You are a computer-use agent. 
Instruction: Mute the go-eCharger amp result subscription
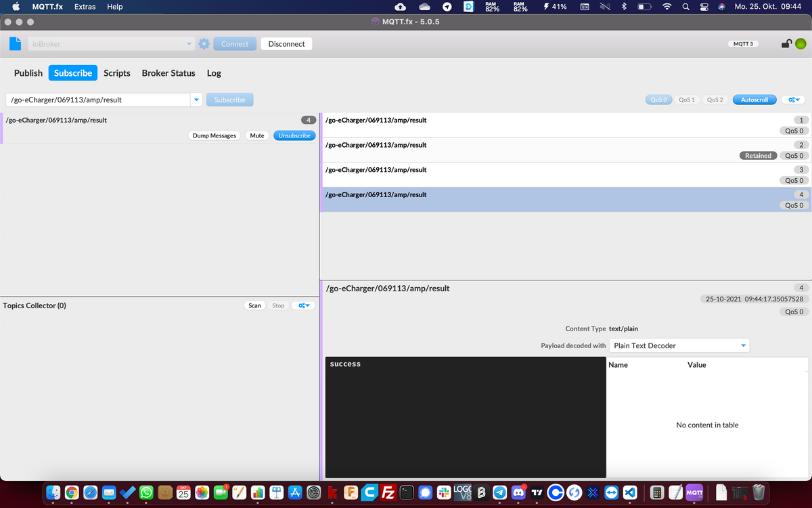coord(256,135)
